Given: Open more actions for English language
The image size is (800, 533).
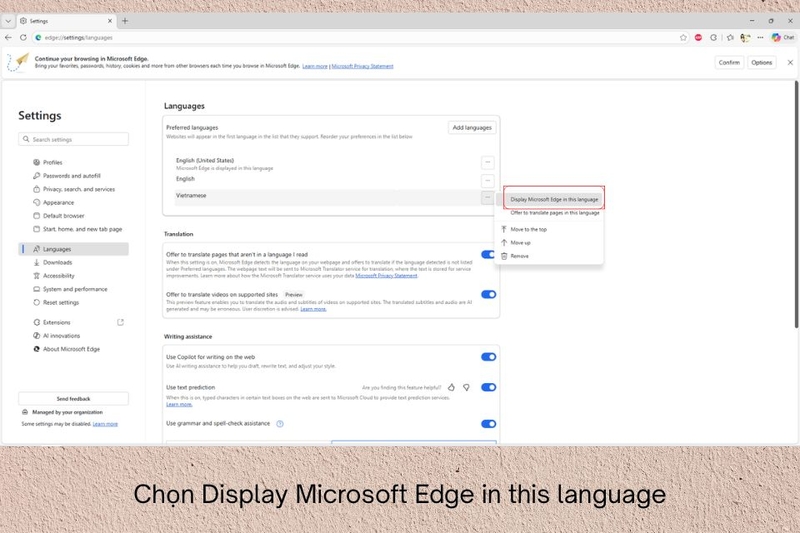Looking at the screenshot, I should click(x=488, y=181).
